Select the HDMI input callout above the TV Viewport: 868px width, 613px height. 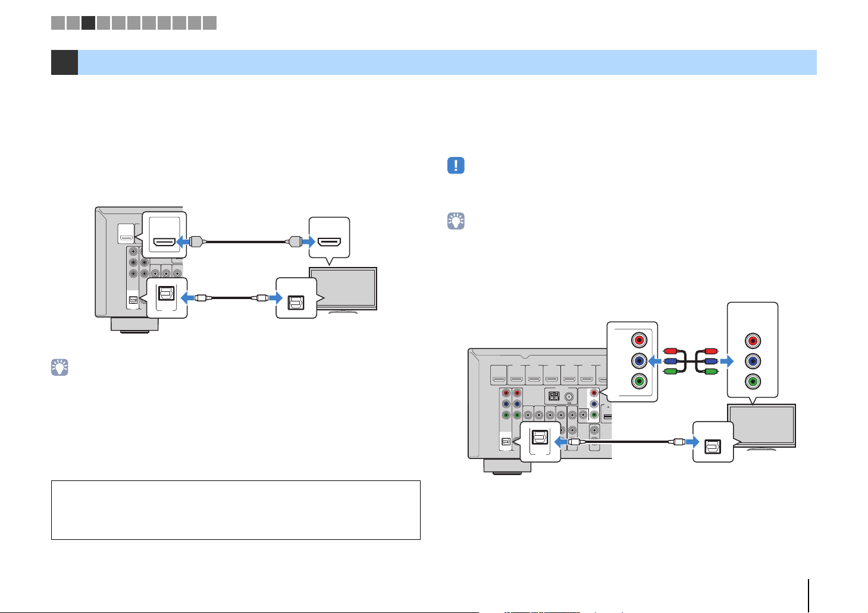(330, 240)
